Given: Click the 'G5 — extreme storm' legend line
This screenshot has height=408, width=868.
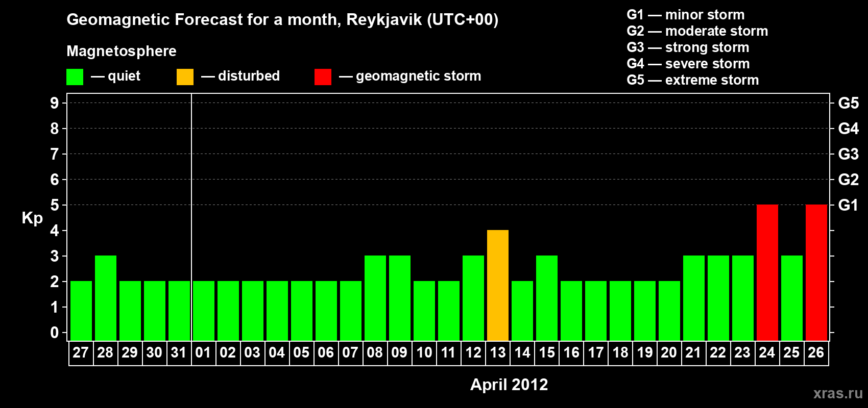Looking at the screenshot, I should coord(693,80).
